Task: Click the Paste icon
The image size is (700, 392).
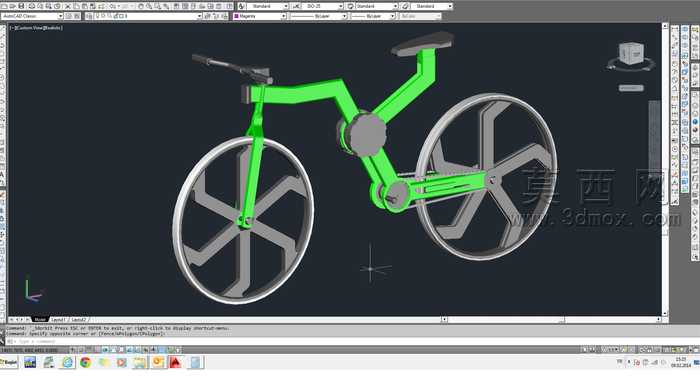Action: coord(84,6)
